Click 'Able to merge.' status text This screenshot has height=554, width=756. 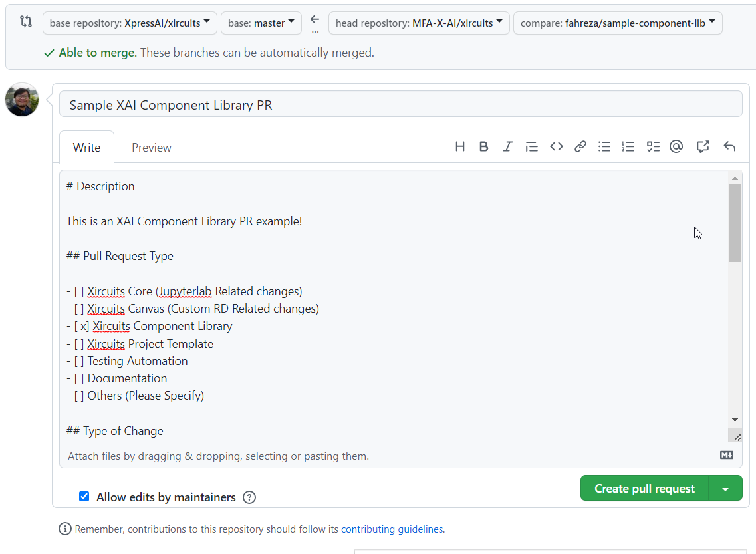click(x=98, y=53)
